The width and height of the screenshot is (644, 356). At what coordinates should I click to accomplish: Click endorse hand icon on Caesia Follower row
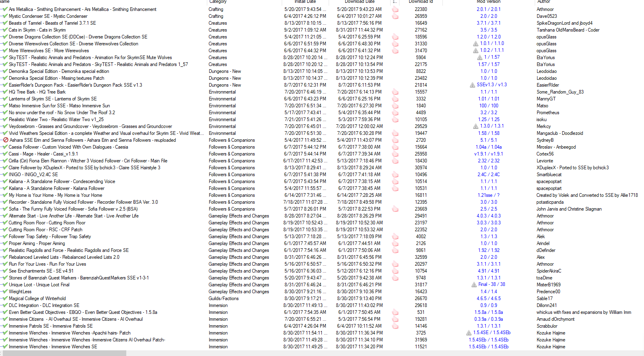tap(395, 147)
